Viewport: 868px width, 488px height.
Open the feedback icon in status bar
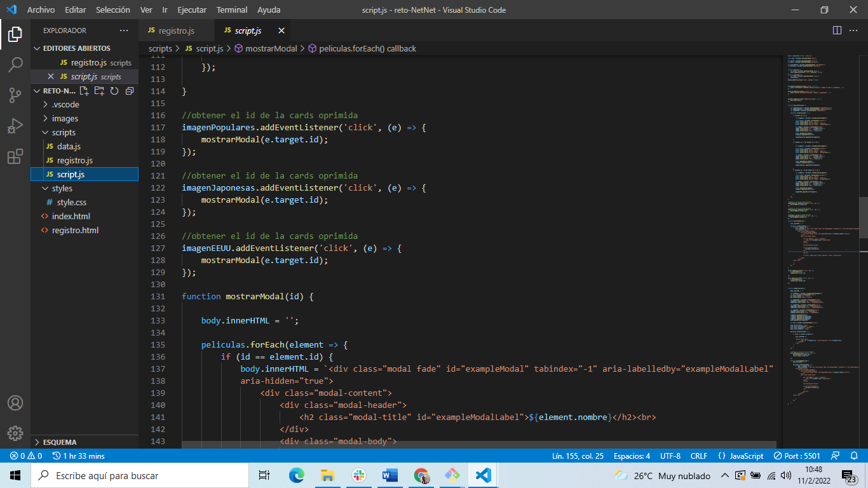(x=836, y=456)
